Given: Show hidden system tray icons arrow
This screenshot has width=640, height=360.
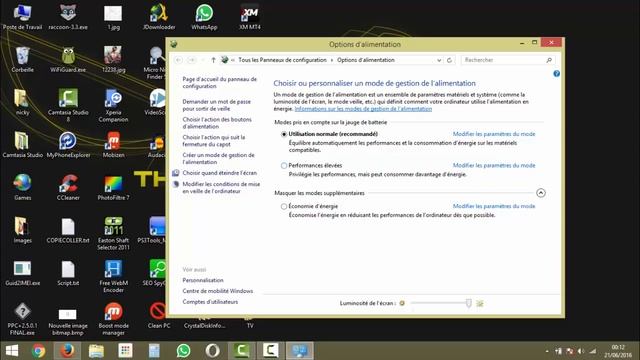Looking at the screenshot, I should tap(547, 351).
